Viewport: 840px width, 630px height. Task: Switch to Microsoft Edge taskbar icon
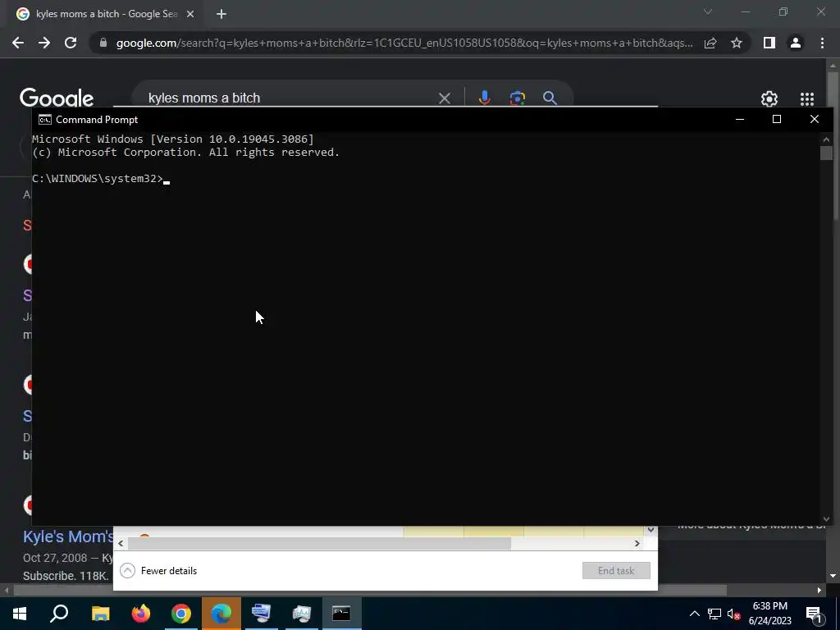221,614
